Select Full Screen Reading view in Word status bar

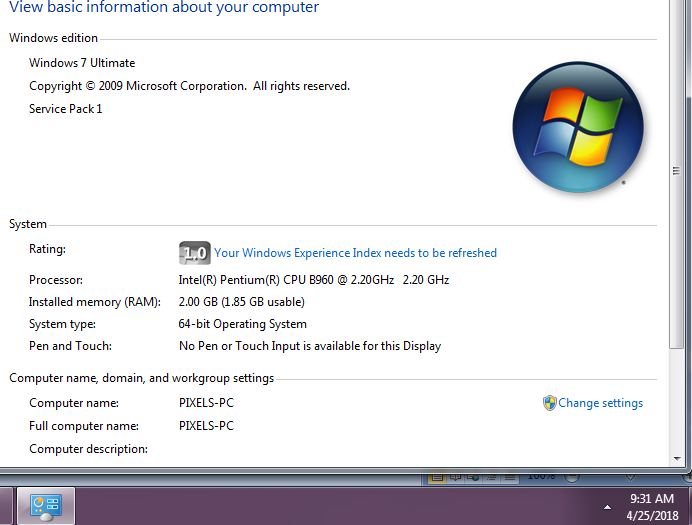coord(455,477)
